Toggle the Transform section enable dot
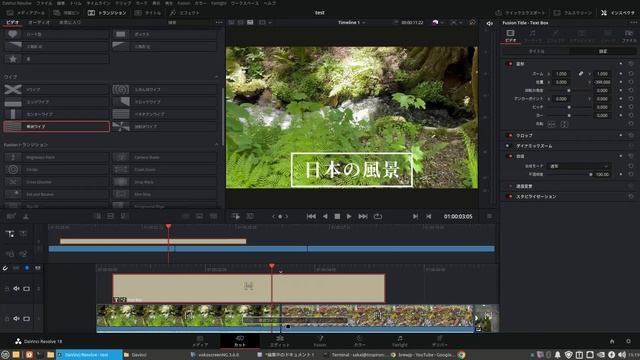The height and width of the screenshot is (360, 640). pos(510,64)
